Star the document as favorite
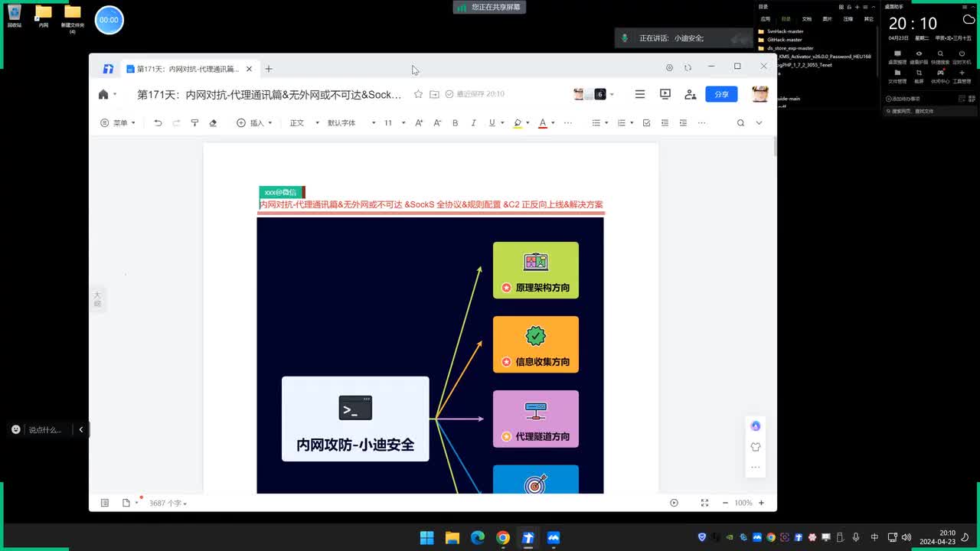Screen dimensions: 980x551 pos(418,94)
